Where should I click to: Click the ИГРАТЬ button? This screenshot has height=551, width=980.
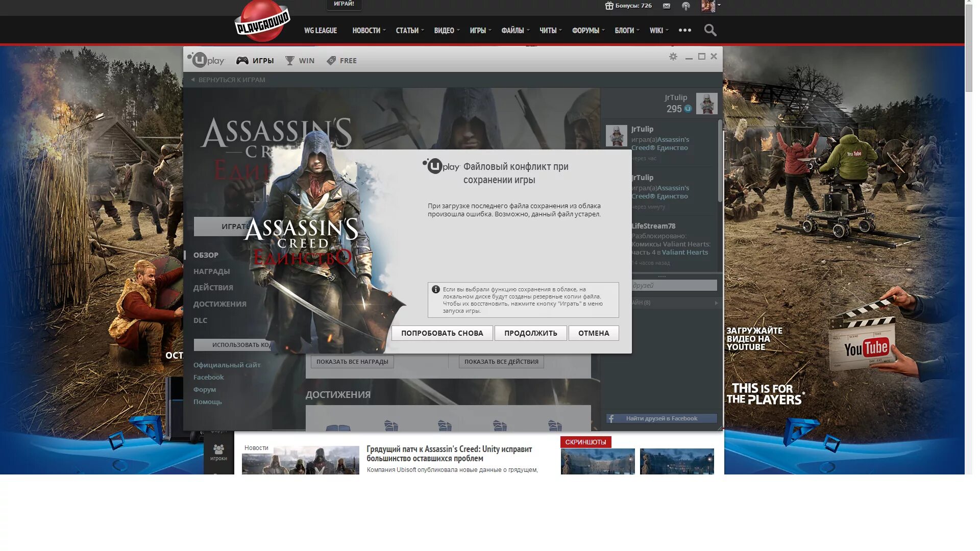[x=223, y=227]
